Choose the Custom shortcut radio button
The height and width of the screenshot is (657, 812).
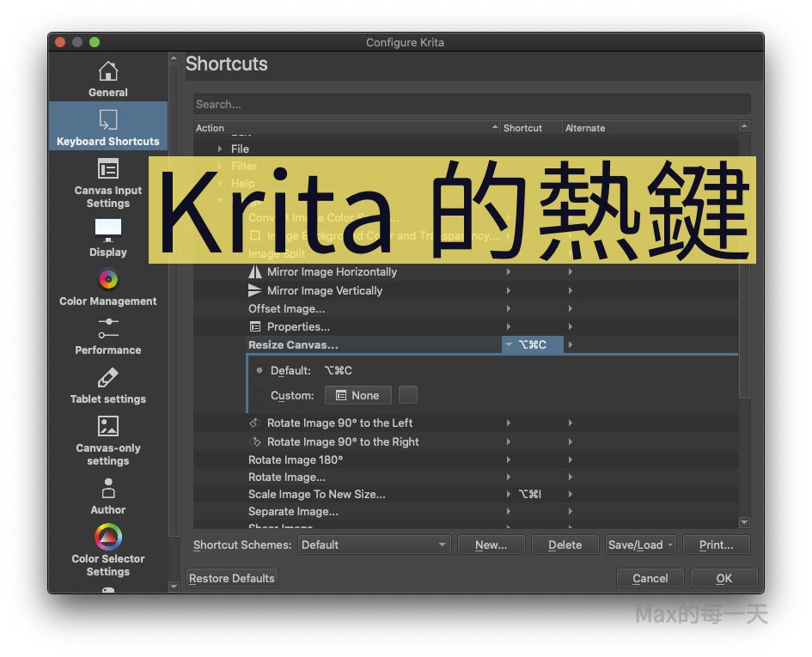[x=260, y=396]
